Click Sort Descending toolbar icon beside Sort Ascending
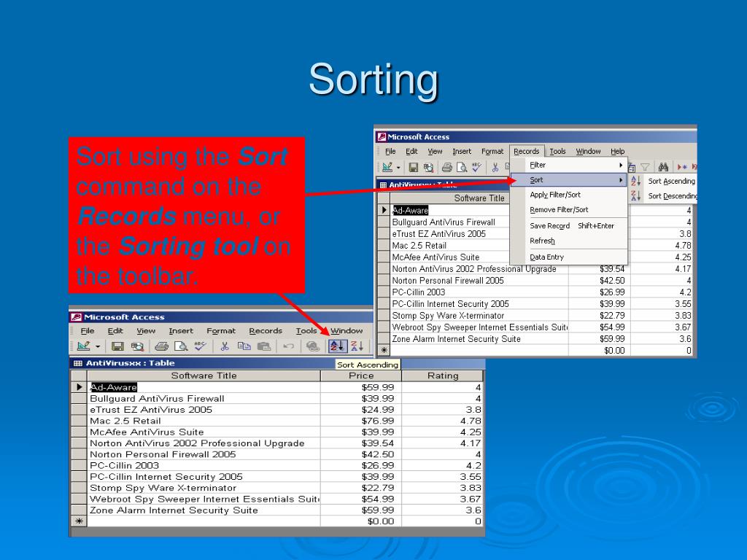 tap(357, 346)
